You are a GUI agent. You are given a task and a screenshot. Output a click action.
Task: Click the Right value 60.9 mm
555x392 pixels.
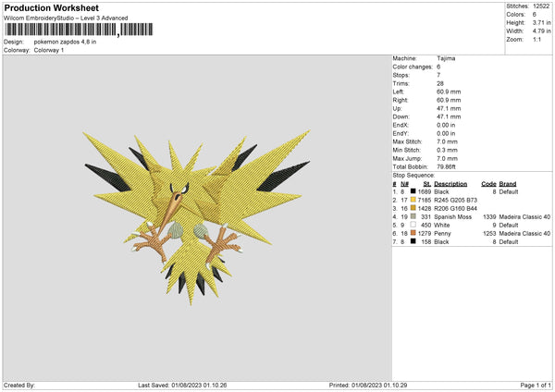pyautogui.click(x=449, y=100)
